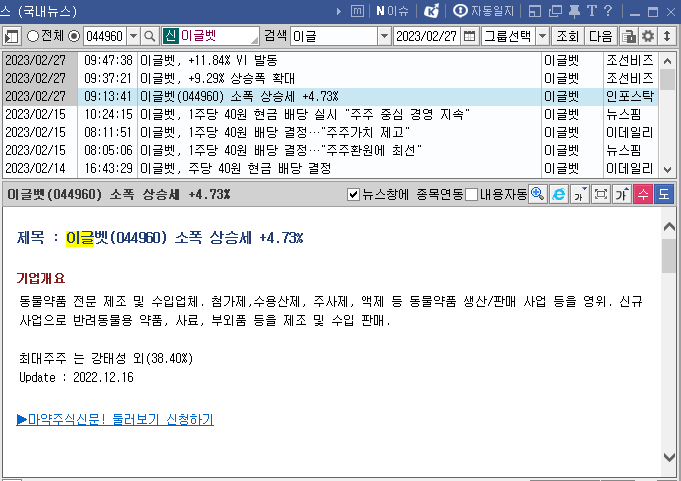This screenshot has width=681, height=481.
Task: Open help with the question mark icon
Action: [608, 11]
